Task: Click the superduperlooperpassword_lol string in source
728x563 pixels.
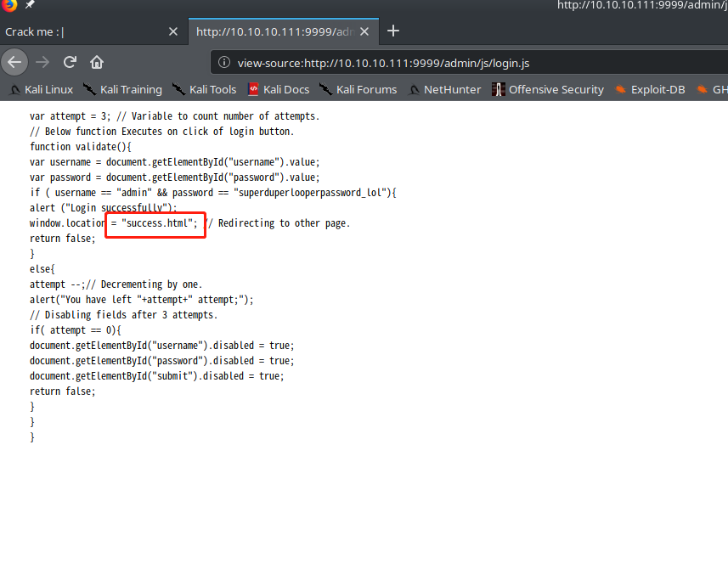Action: pos(310,193)
